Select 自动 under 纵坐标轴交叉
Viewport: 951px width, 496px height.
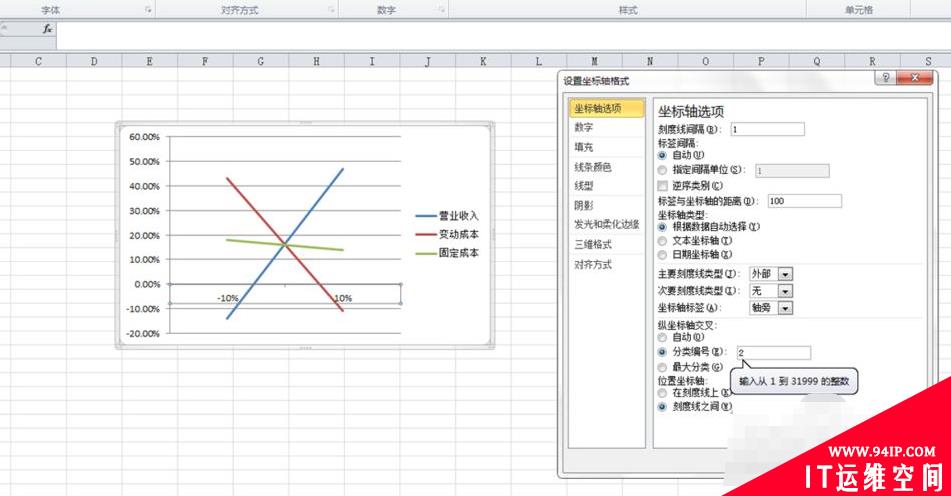pyautogui.click(x=662, y=337)
